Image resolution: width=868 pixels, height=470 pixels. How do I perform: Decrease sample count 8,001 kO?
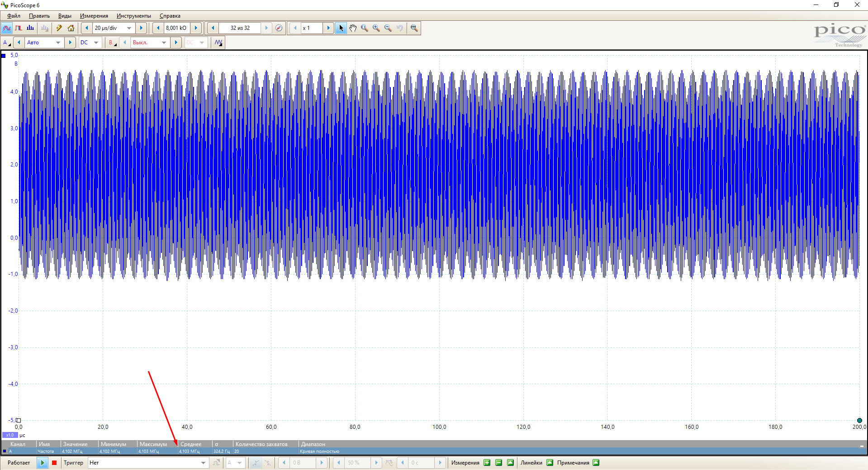[158, 28]
